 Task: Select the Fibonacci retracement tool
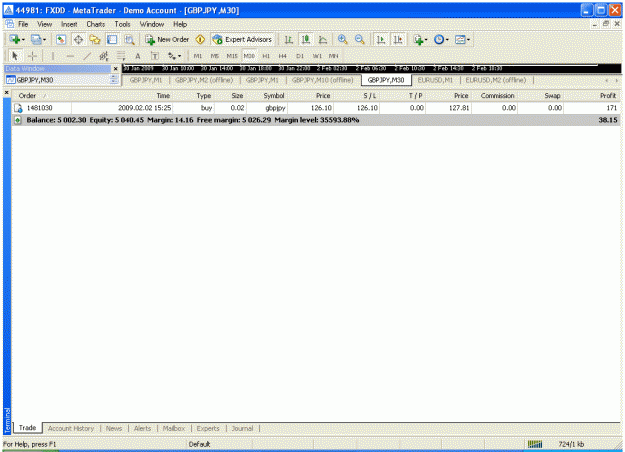121,56
